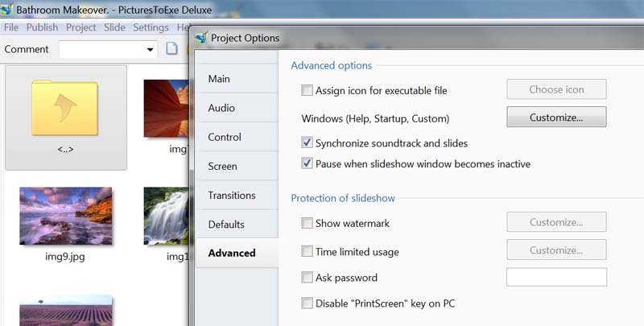Click the New project page icon in toolbar

pos(171,48)
